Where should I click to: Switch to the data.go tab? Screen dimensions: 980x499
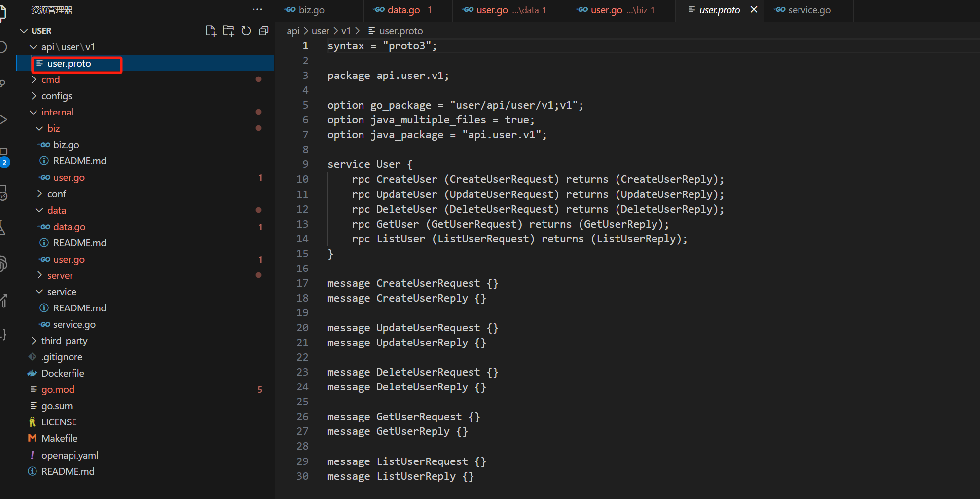coord(408,10)
